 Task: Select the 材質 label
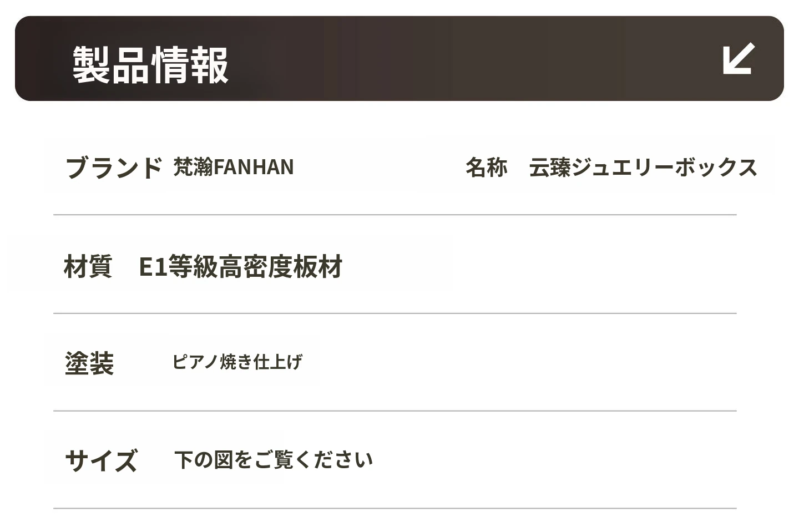pos(88,266)
